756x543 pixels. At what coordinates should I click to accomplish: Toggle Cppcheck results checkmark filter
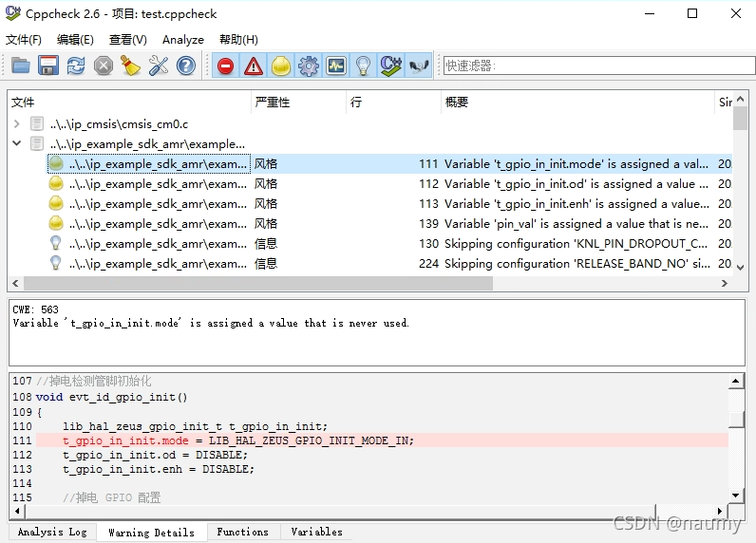[x=391, y=66]
